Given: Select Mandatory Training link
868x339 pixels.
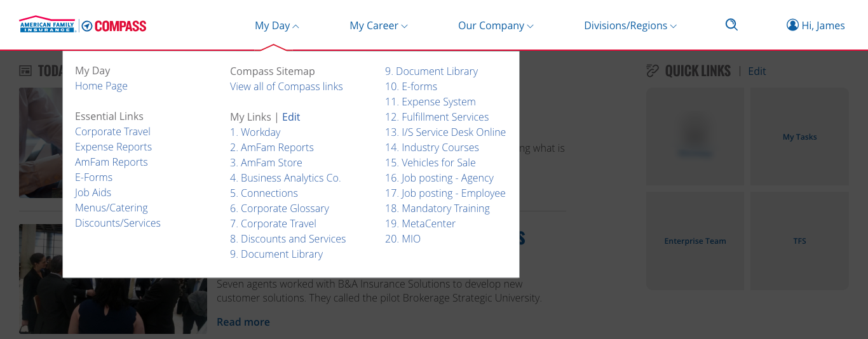Looking at the screenshot, I should click(437, 208).
